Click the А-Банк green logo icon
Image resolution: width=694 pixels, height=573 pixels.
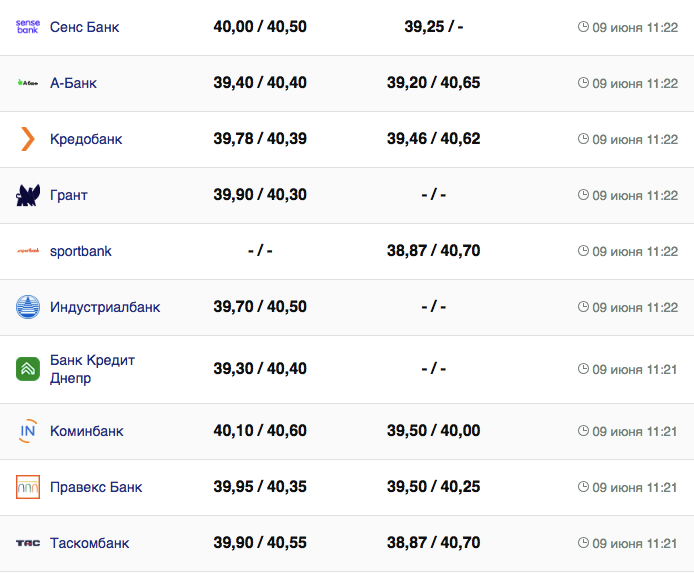28,83
